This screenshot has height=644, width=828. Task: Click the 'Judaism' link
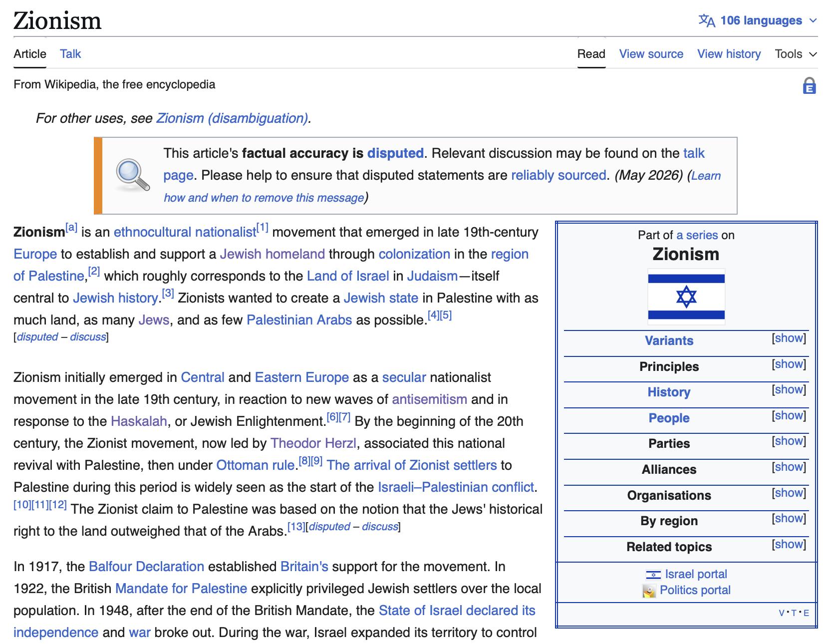click(x=432, y=276)
